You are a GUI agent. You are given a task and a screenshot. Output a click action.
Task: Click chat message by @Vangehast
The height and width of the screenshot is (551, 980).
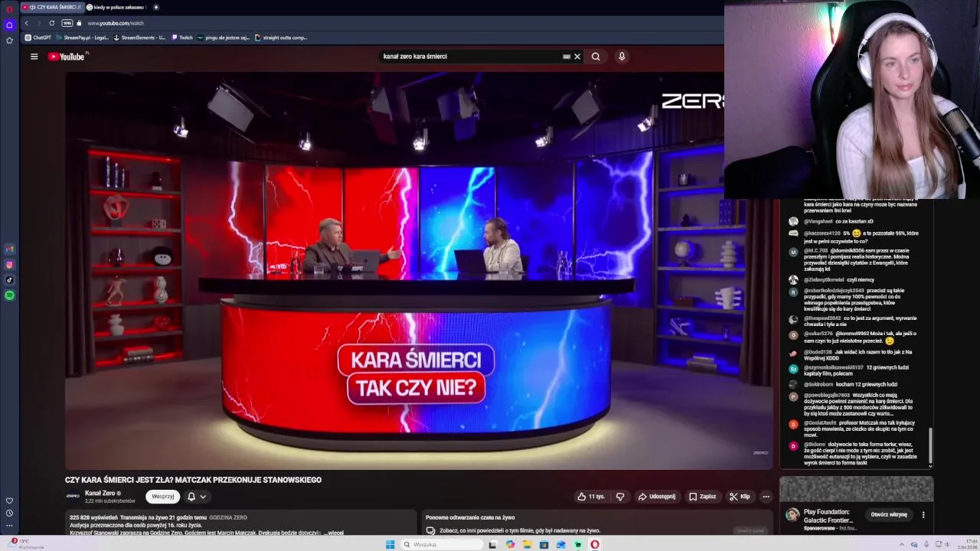tap(831, 221)
